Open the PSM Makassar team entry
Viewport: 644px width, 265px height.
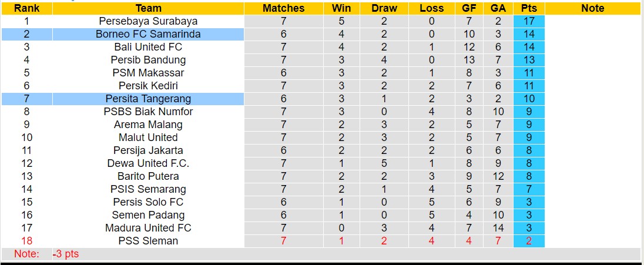(x=148, y=73)
